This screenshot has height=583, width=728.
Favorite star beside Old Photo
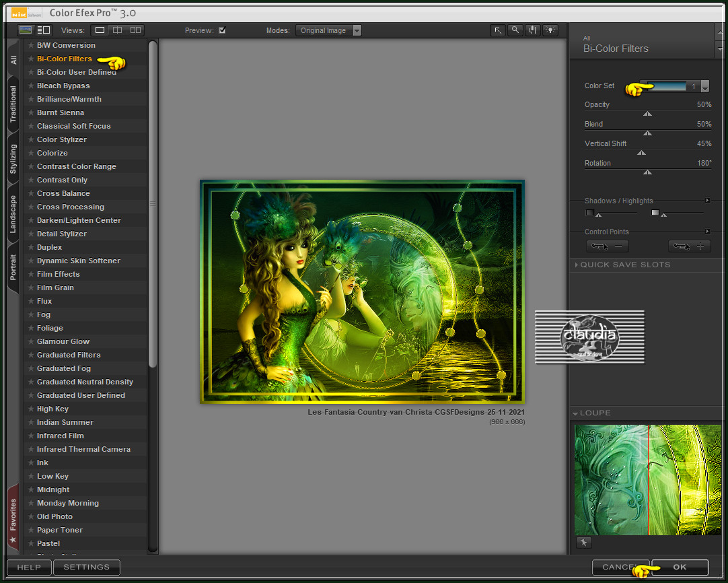31,516
